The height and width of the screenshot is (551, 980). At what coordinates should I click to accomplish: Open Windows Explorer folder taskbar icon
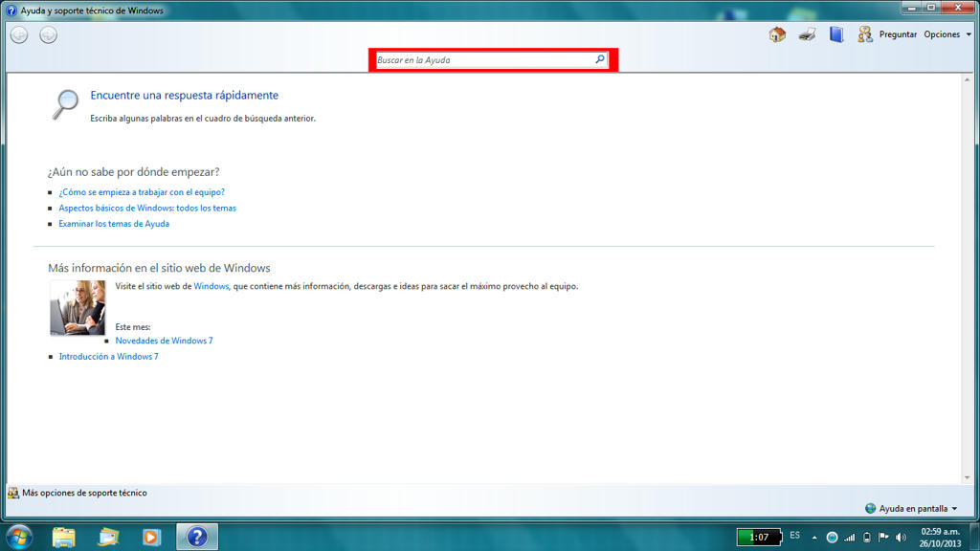coord(64,538)
